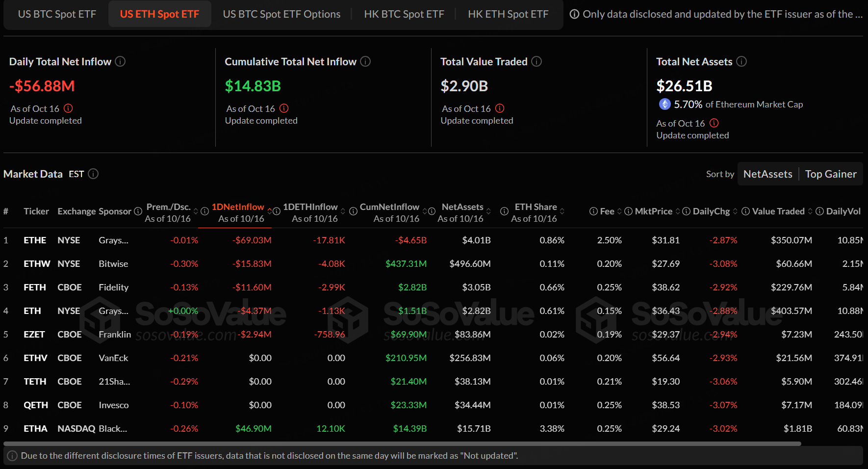Click the Value Traded column sort arrows
The image size is (868, 469).
click(810, 211)
